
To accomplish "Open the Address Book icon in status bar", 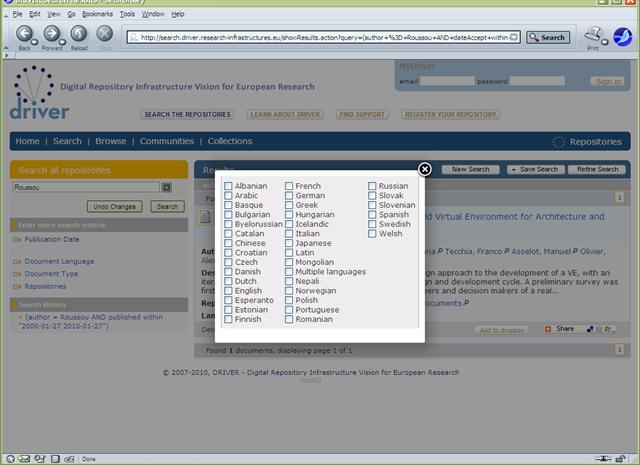I will pos(55,459).
